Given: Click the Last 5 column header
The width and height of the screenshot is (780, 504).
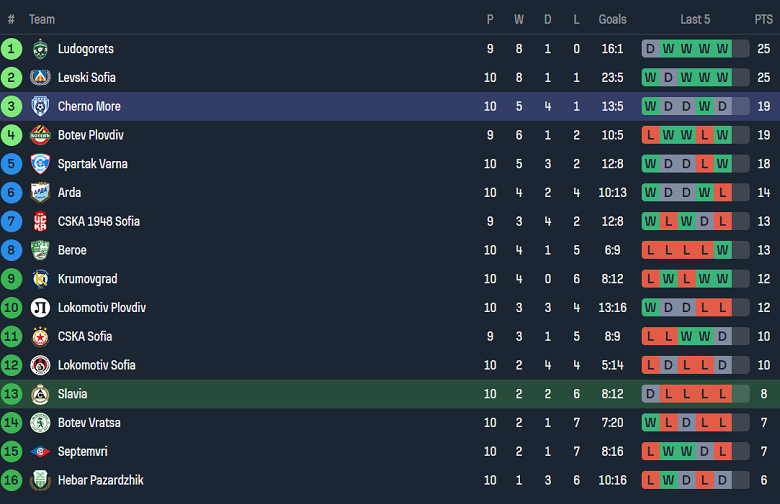Looking at the screenshot, I should pyautogui.click(x=695, y=19).
